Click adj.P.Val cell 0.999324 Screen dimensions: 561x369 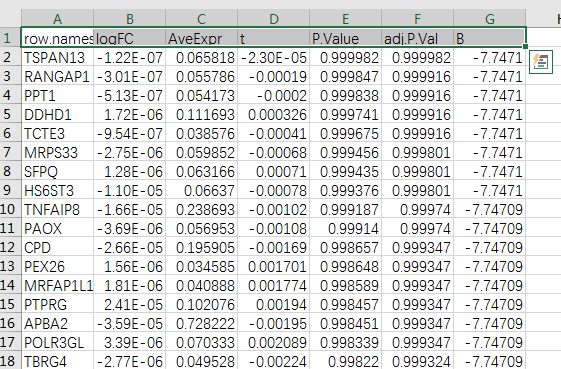coord(418,361)
